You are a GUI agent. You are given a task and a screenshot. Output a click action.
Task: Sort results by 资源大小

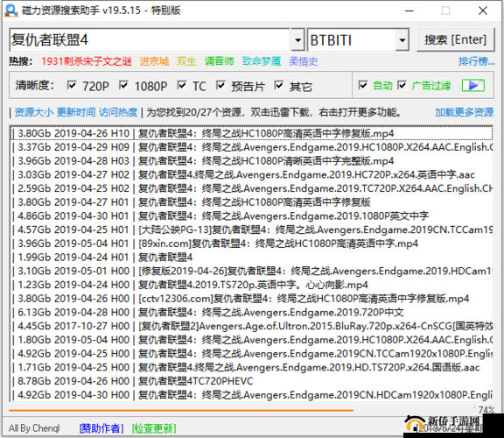(x=33, y=112)
